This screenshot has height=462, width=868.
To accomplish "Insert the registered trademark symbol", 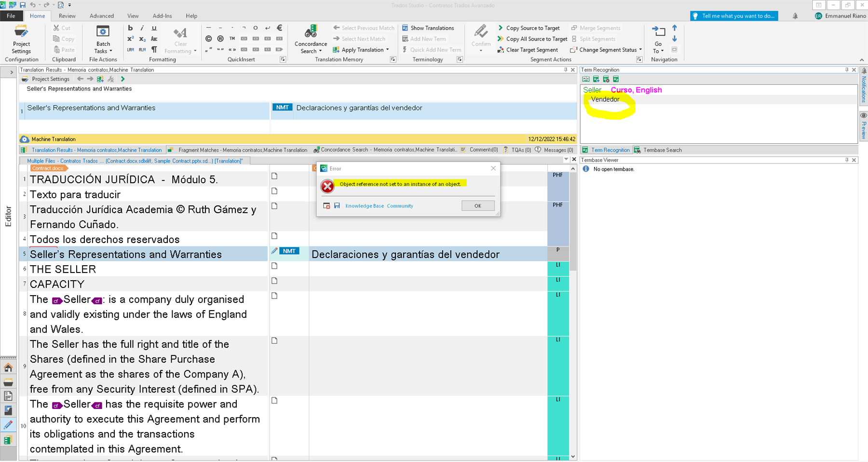I will point(220,39).
